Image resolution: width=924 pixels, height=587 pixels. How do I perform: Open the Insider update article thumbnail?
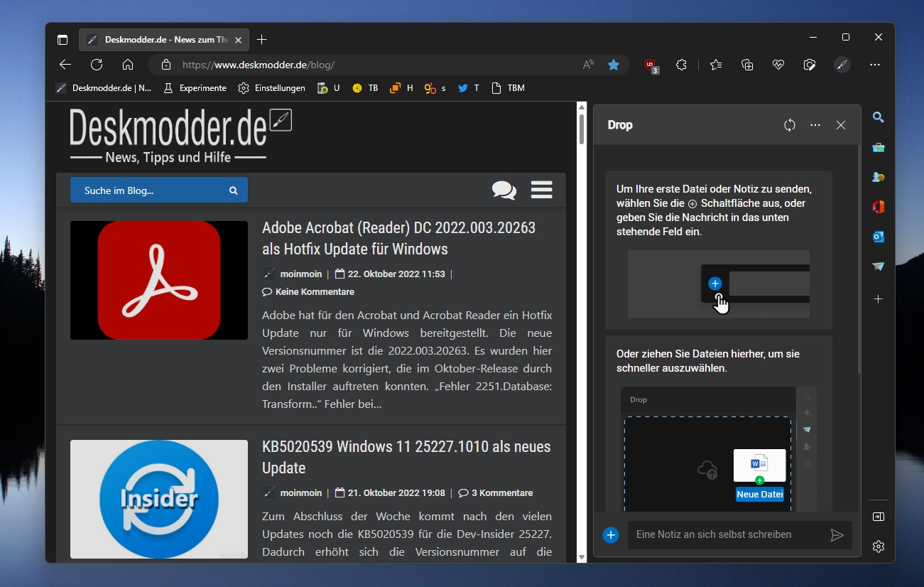(x=159, y=499)
